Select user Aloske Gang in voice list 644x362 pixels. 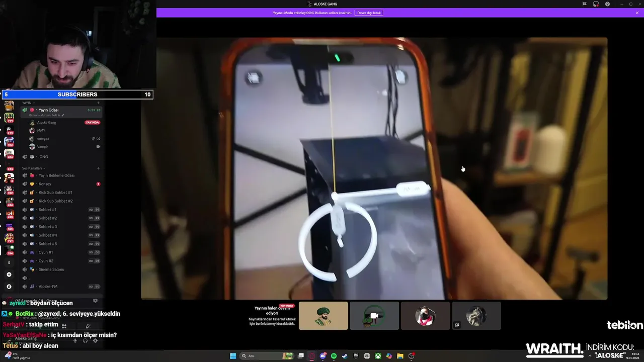click(x=46, y=123)
